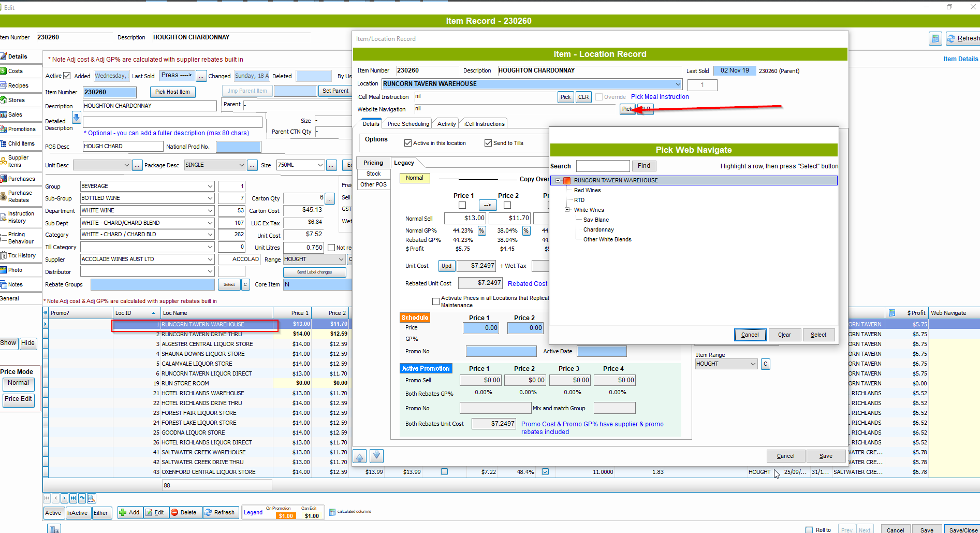Collapse the White Wnes tree node
This screenshot has height=533, width=980.
click(x=567, y=210)
